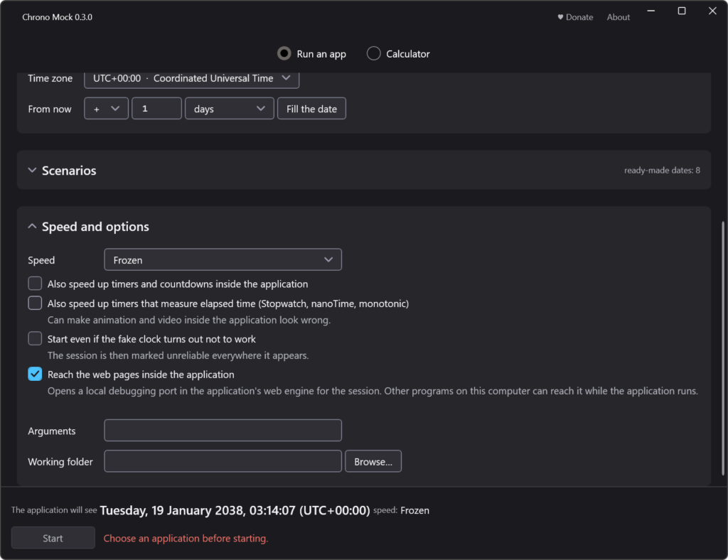
Task: Open the Donate link with heart icon
Action: [574, 17]
